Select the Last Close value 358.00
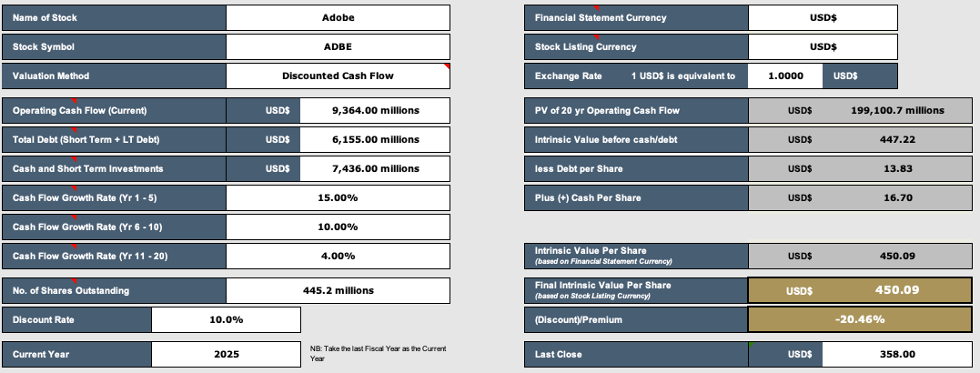This screenshot has height=373, width=980. click(x=897, y=354)
